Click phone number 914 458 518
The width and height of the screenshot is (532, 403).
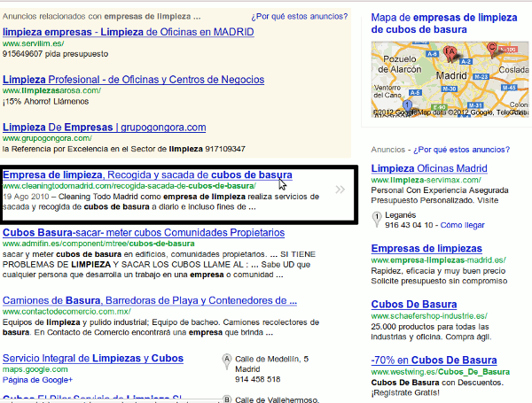[258, 379]
